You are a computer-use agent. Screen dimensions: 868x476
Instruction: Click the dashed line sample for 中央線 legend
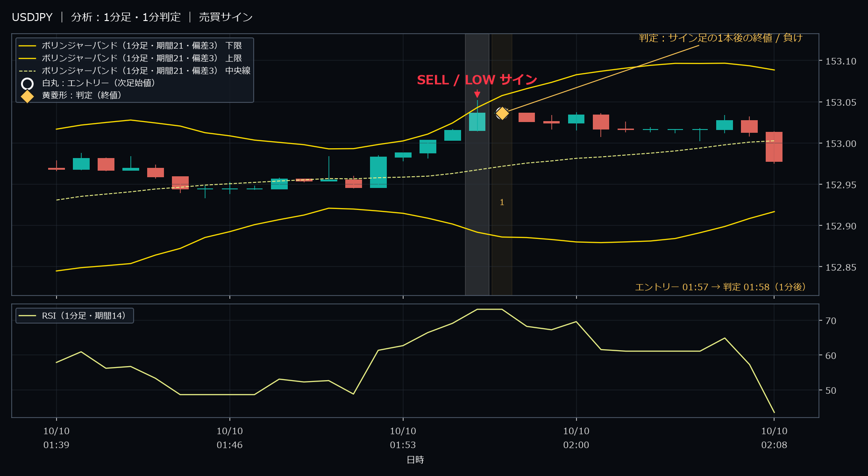tap(28, 71)
